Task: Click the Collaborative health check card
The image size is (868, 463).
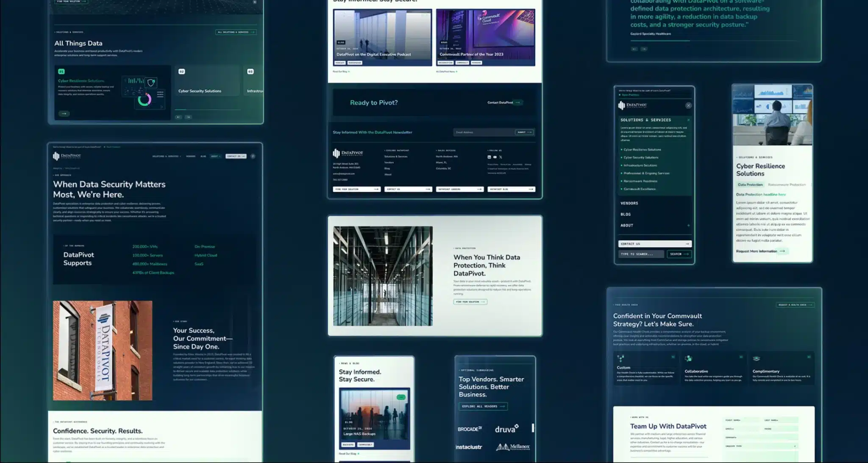Action: [x=714, y=368]
